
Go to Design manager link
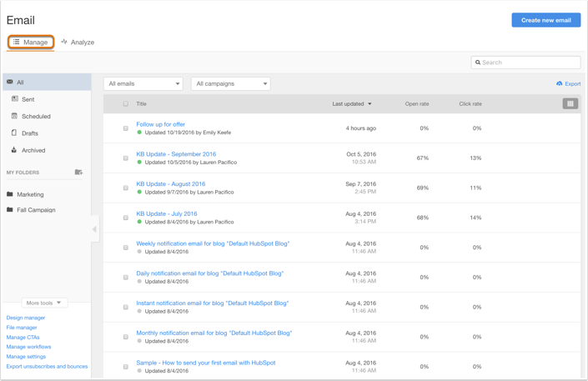26,318
